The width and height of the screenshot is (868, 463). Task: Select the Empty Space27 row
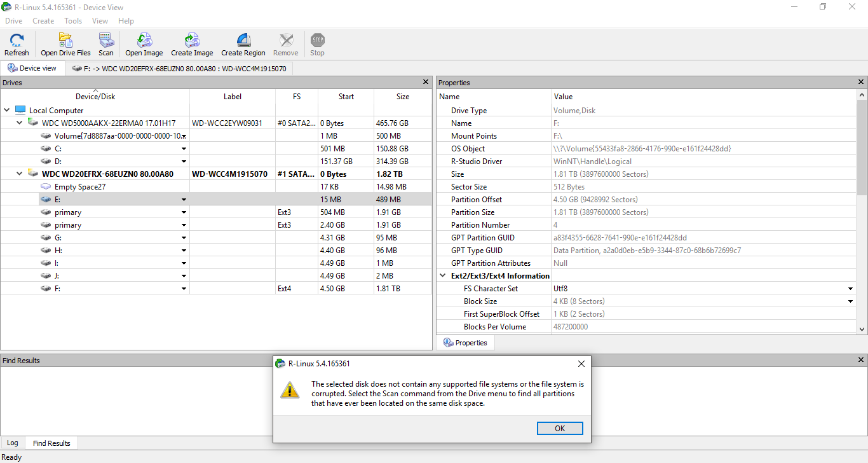coord(216,186)
